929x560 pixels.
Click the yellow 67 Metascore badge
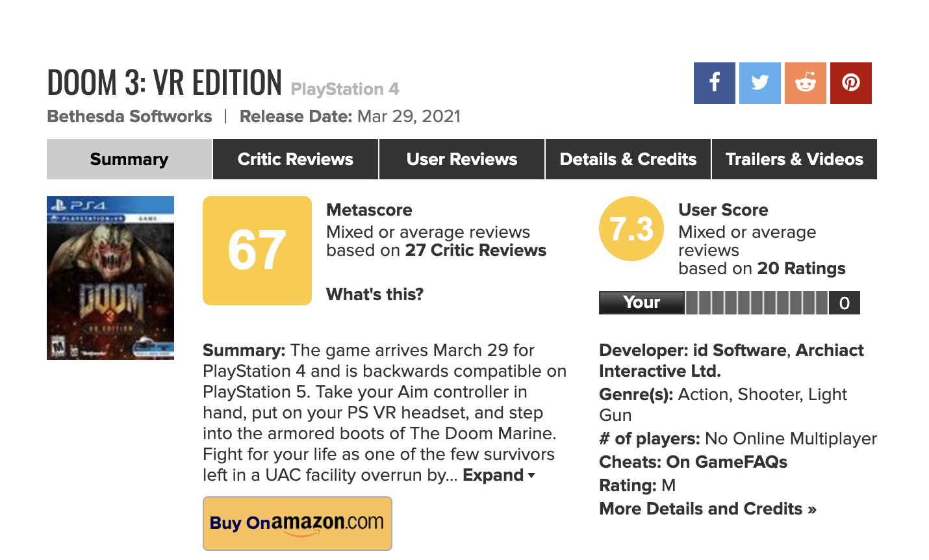pos(257,251)
